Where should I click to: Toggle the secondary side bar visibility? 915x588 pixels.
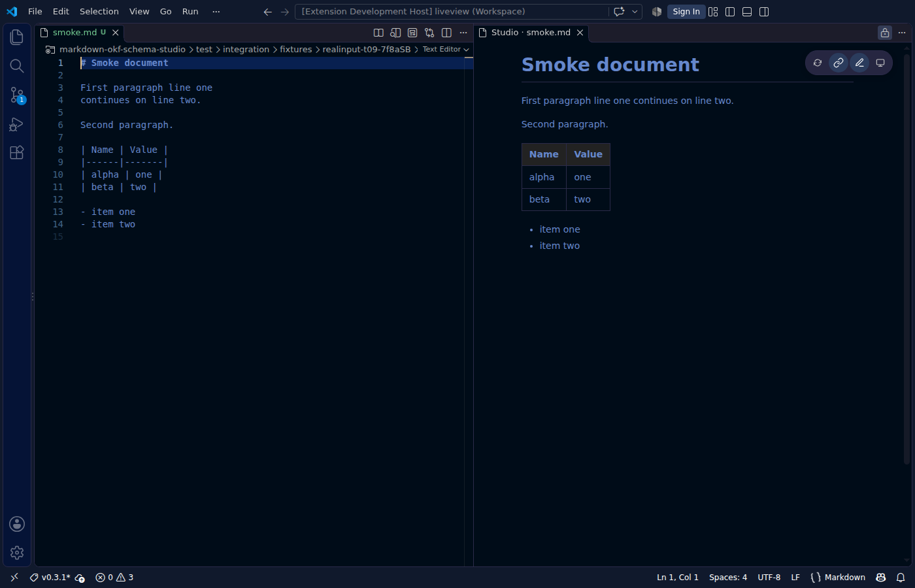(764, 12)
